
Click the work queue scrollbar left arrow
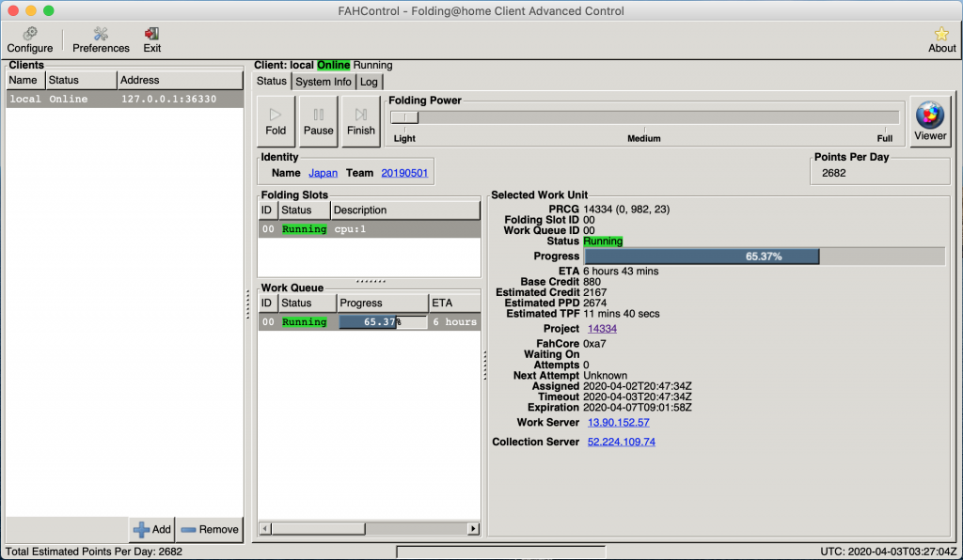point(265,529)
